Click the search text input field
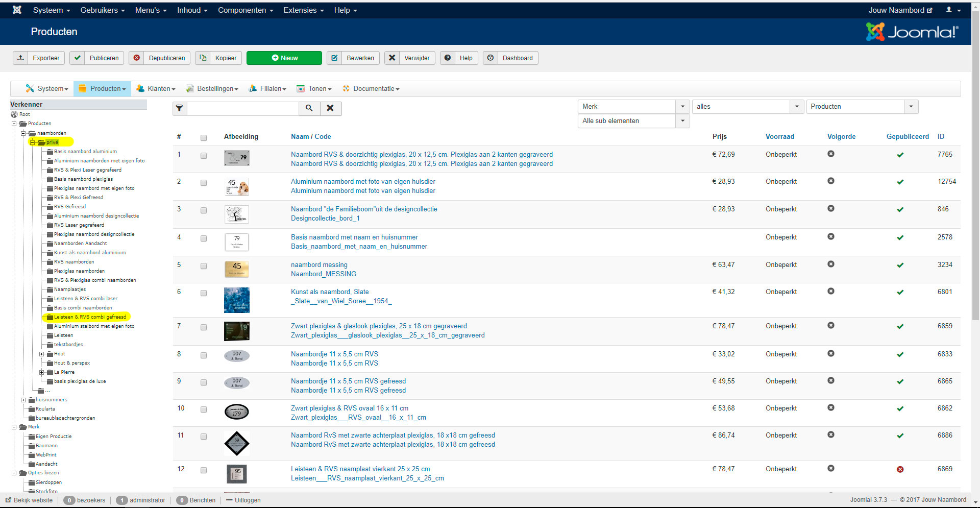Screen dimensions: 980x508 pos(243,108)
